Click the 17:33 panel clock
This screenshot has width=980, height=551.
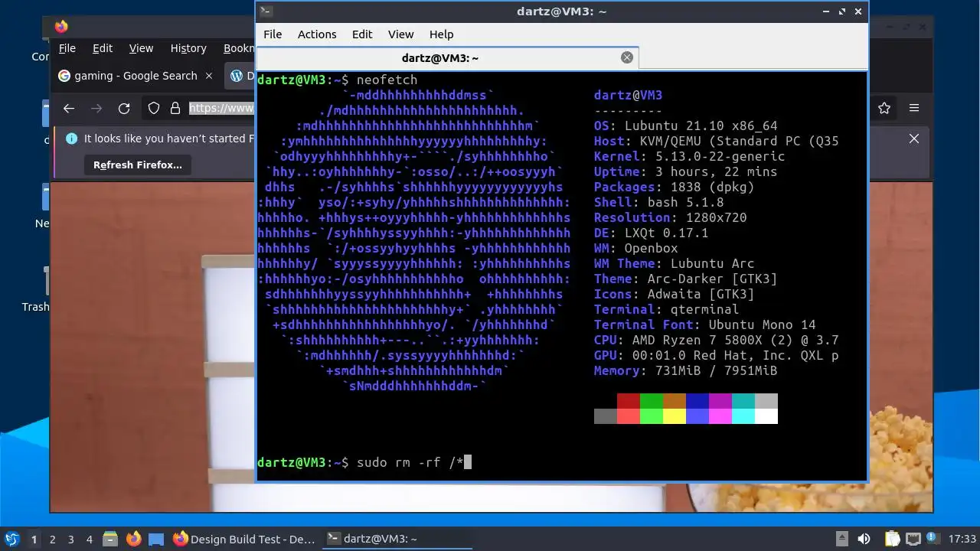tap(962, 539)
